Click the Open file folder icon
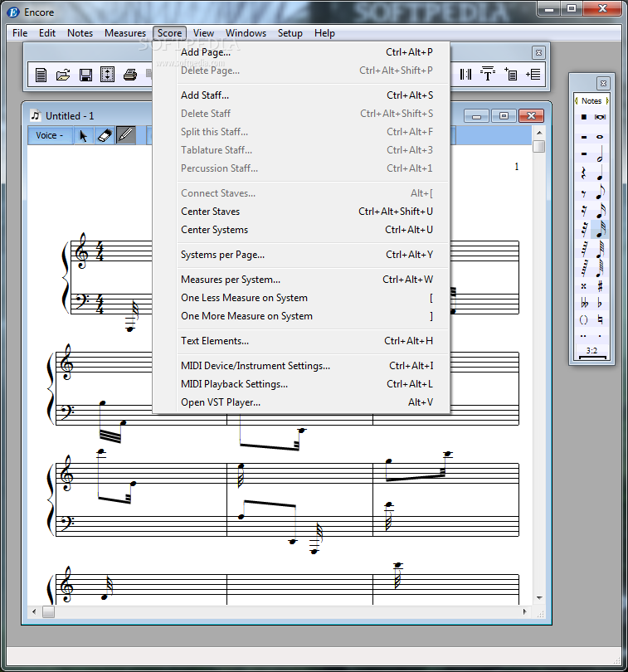This screenshot has width=628, height=672. [63, 75]
